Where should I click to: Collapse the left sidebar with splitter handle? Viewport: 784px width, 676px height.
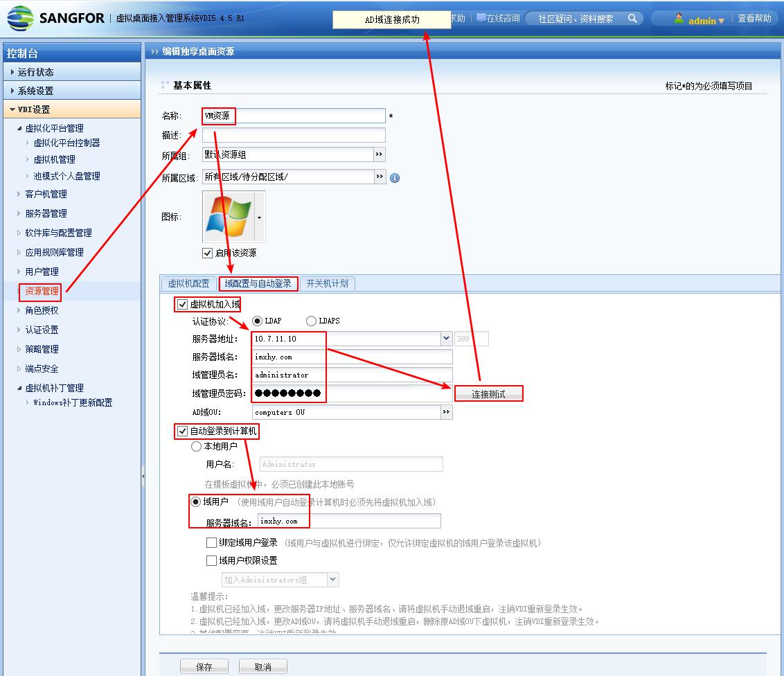click(143, 477)
